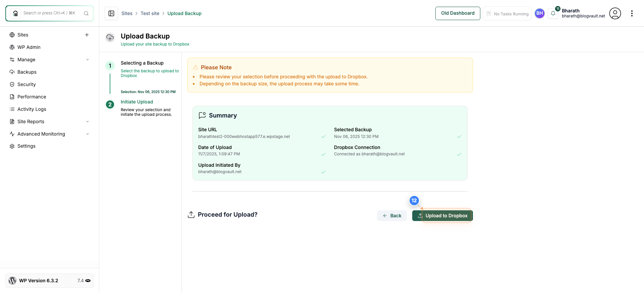The height and width of the screenshot is (293, 644).
Task: Open Activity Logs in the sidebar
Action: coord(32,109)
